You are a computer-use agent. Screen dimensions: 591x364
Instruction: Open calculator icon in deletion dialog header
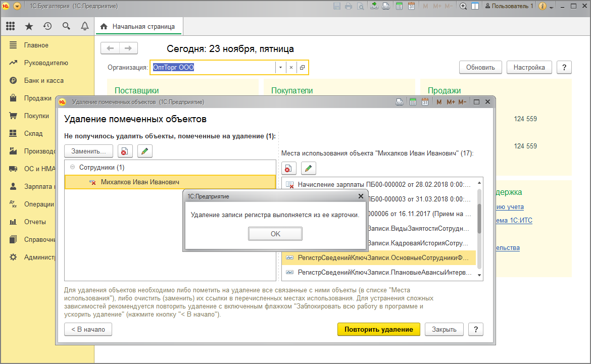[x=413, y=102]
